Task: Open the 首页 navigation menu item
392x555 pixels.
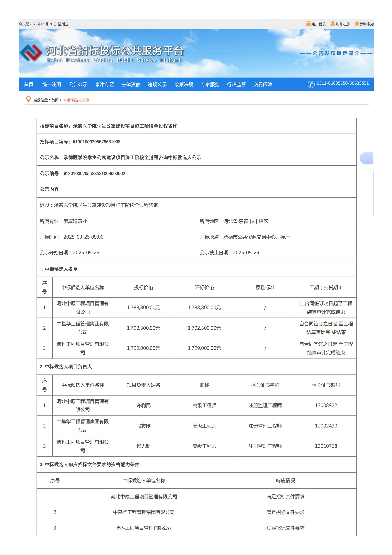Action: tap(28, 84)
